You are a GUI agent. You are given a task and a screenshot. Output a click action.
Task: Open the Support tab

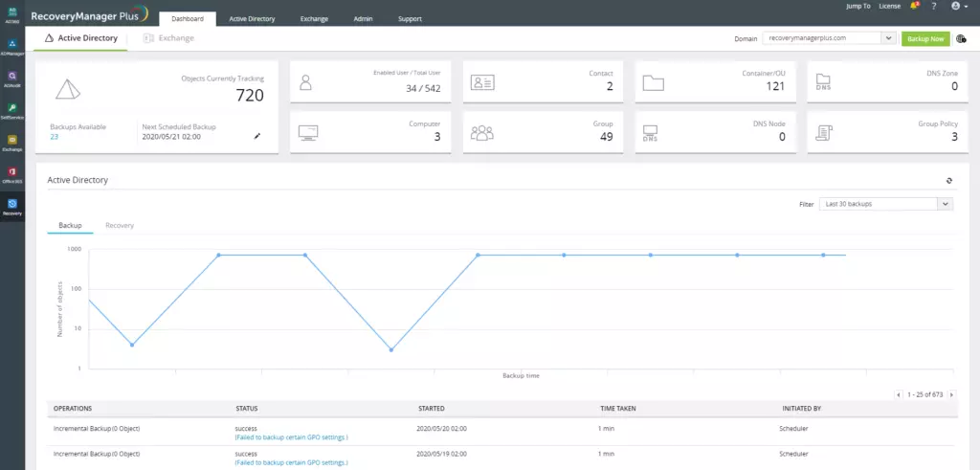coord(410,19)
